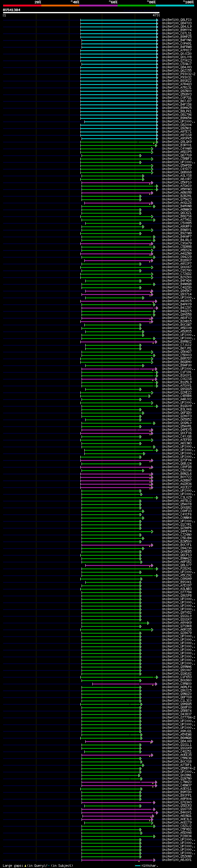Click the green ~80% identity legend bar

pos(137,6)
